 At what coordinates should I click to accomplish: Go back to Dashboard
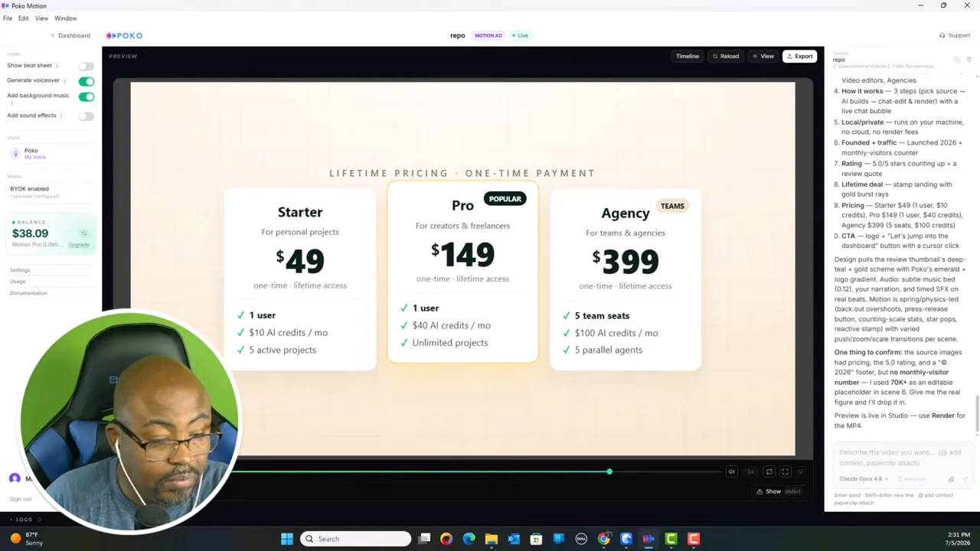[70, 35]
